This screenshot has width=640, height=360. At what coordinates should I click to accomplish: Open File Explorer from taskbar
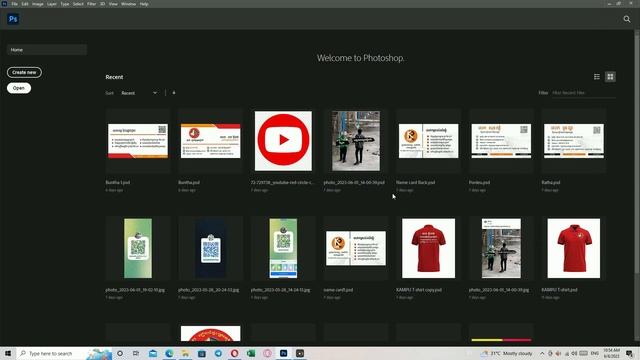[x=185, y=353]
